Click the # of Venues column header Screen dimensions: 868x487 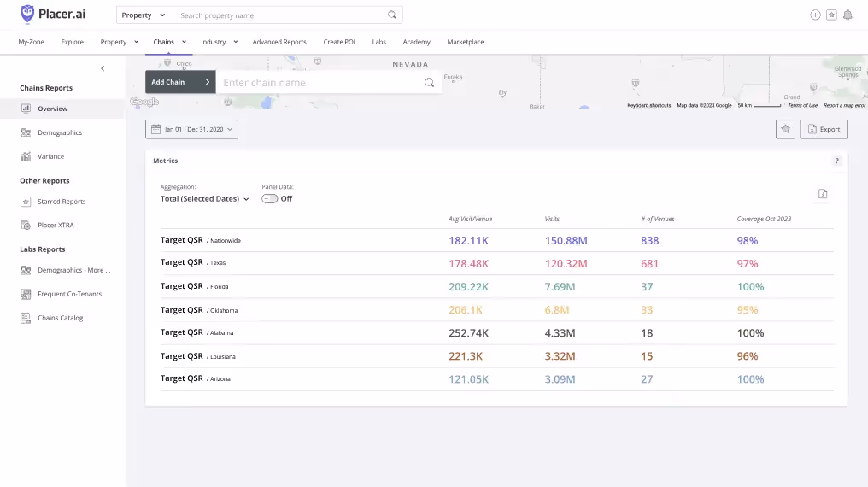click(x=658, y=219)
